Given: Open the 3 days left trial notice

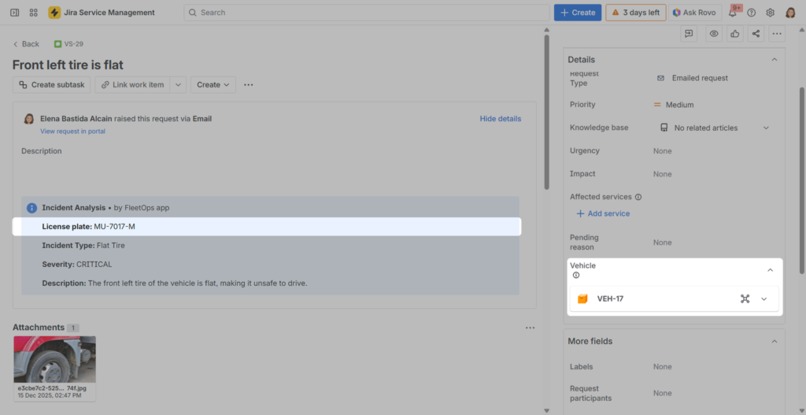Looking at the screenshot, I should coord(636,12).
